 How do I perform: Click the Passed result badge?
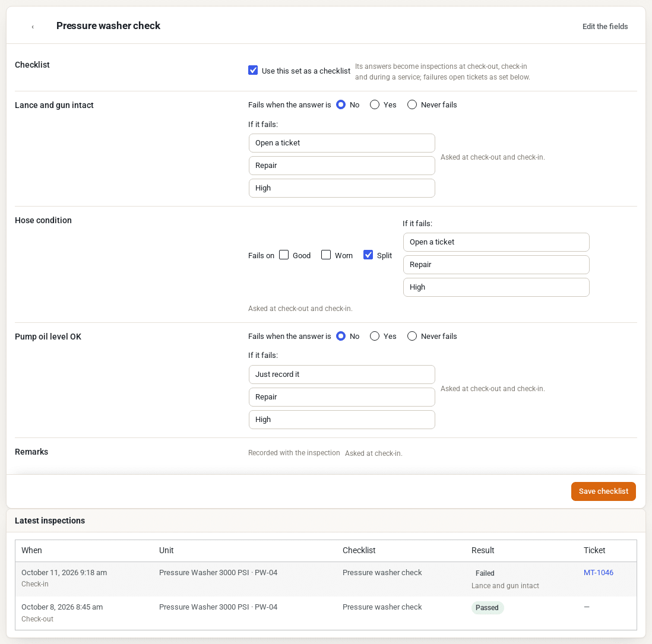[487, 608]
